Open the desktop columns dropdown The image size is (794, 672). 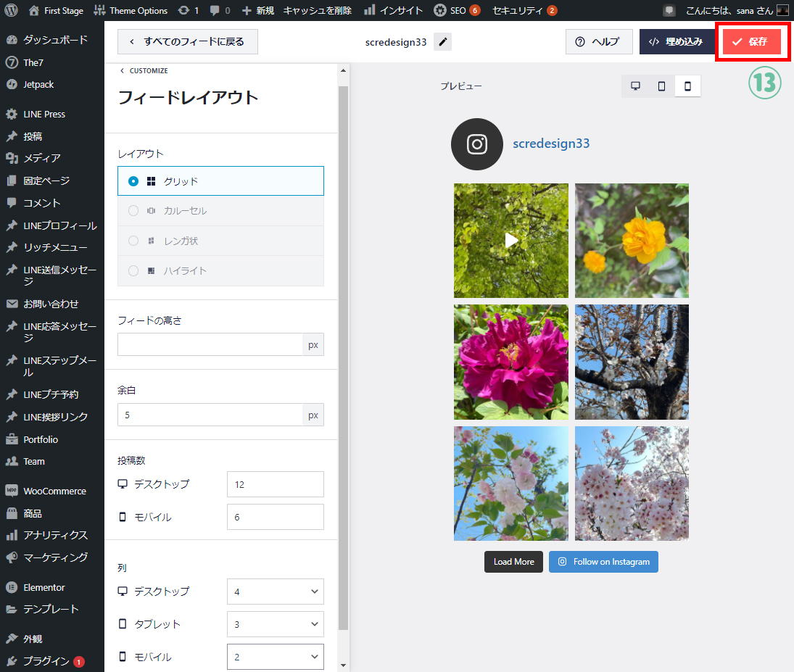pos(275,592)
